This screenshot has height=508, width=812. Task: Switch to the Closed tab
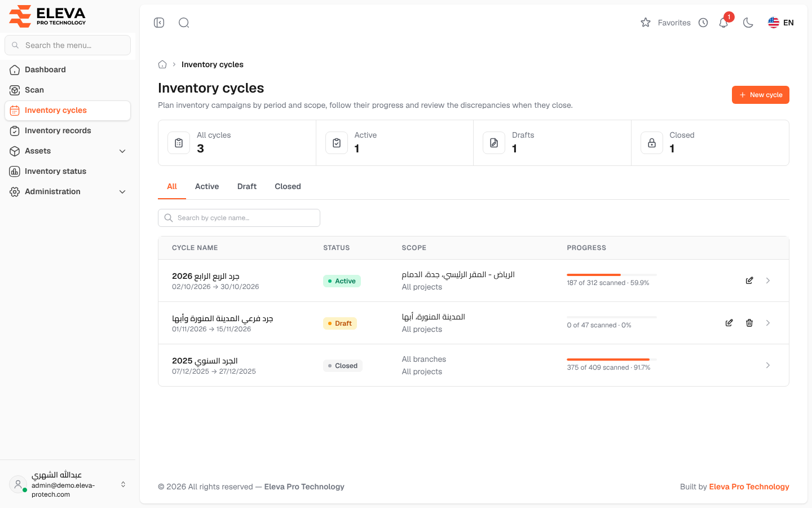pyautogui.click(x=288, y=187)
